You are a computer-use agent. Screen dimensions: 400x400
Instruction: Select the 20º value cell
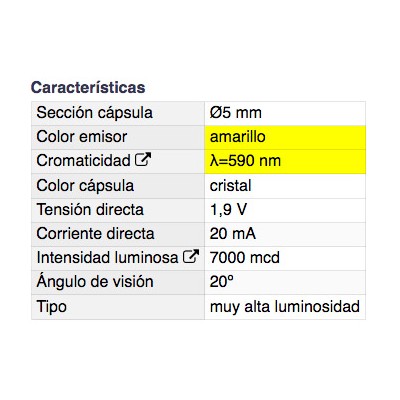tap(285, 282)
